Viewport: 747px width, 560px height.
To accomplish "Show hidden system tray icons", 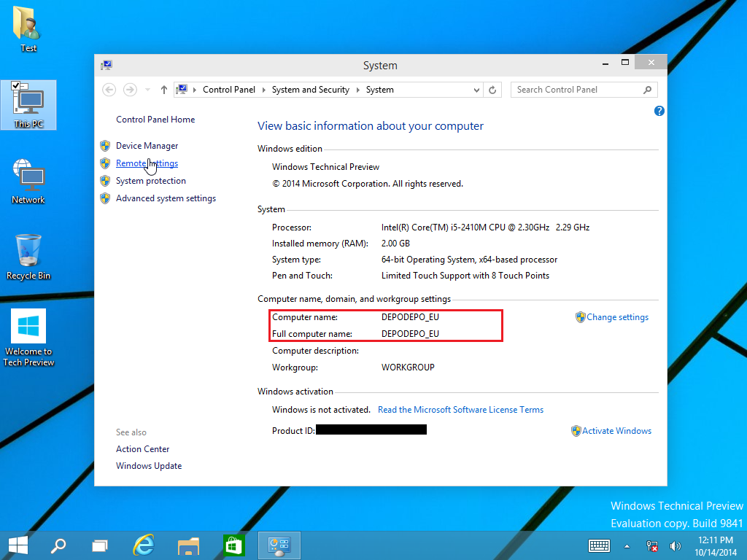I will pyautogui.click(x=627, y=545).
